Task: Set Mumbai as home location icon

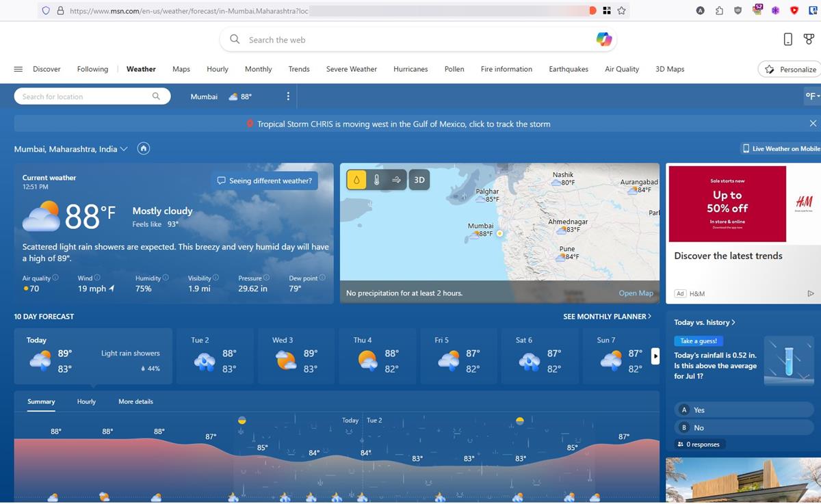Action: (x=144, y=148)
